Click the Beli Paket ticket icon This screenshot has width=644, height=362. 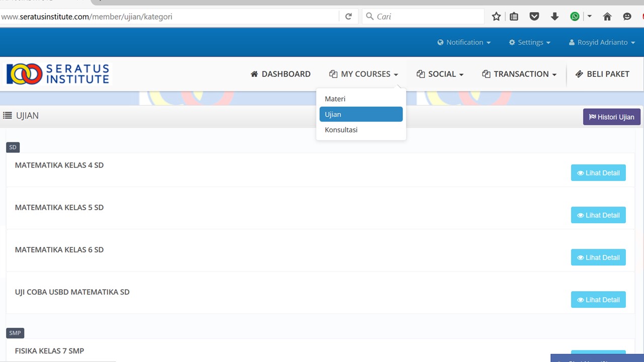(579, 74)
